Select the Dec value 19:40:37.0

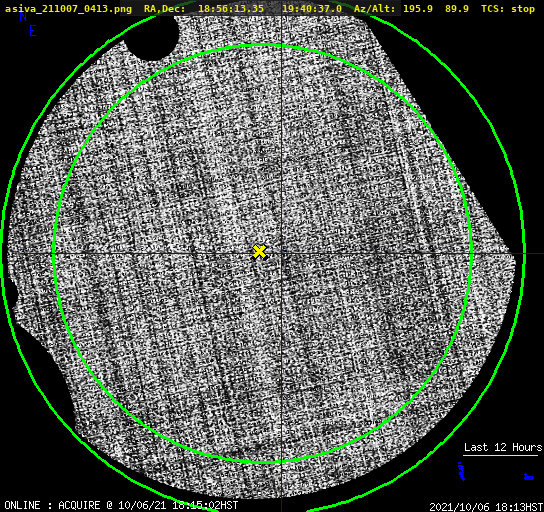pyautogui.click(x=312, y=9)
